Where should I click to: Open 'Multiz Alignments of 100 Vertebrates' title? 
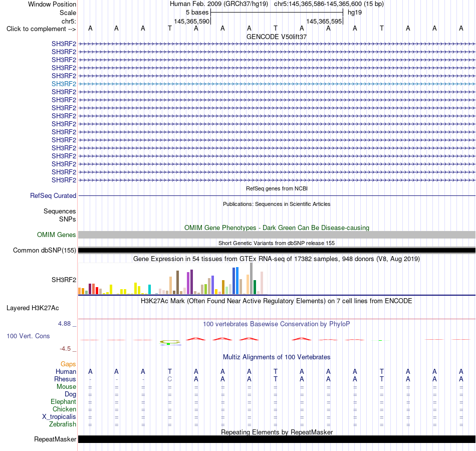[277, 357]
